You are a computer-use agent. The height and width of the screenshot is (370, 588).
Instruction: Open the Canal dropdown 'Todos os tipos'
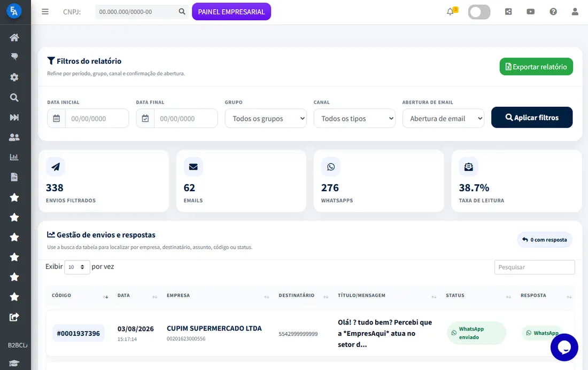(354, 119)
